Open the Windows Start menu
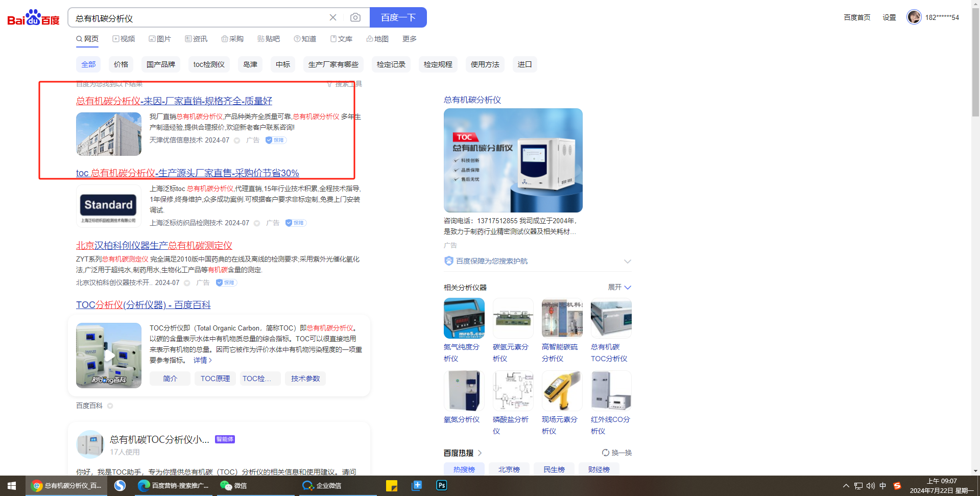This screenshot has width=980, height=496. pos(12,486)
